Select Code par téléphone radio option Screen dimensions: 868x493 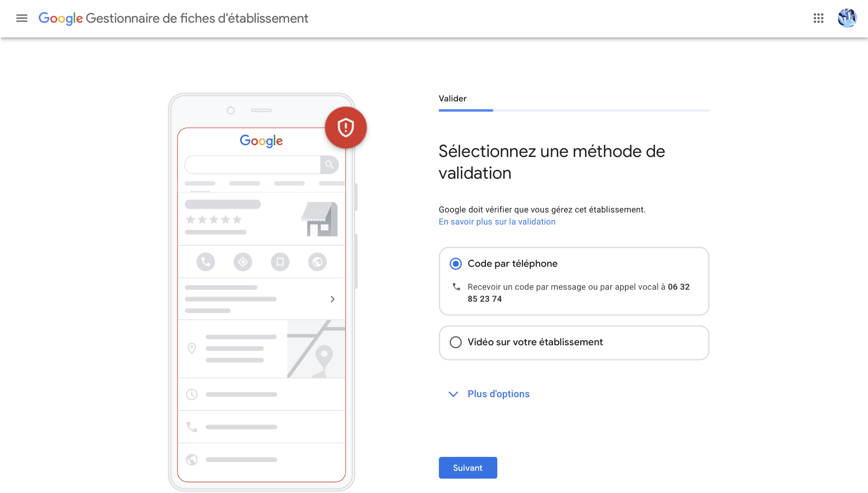(455, 264)
